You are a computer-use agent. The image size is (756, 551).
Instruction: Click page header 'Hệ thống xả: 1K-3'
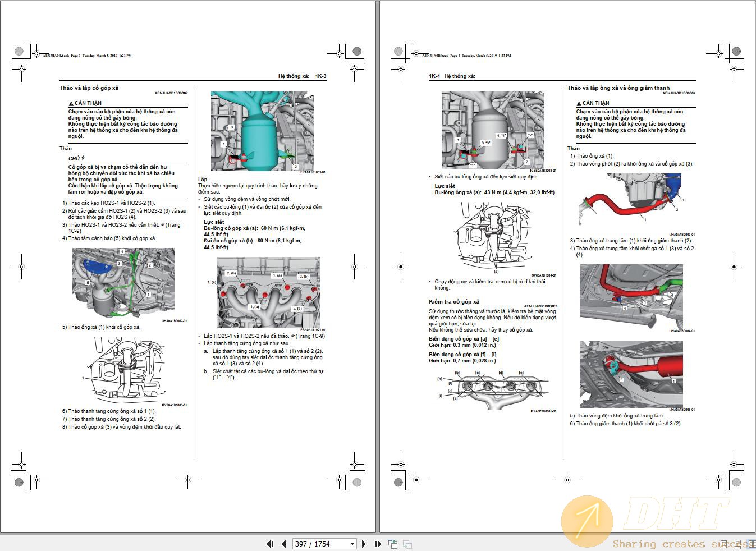[x=302, y=76]
